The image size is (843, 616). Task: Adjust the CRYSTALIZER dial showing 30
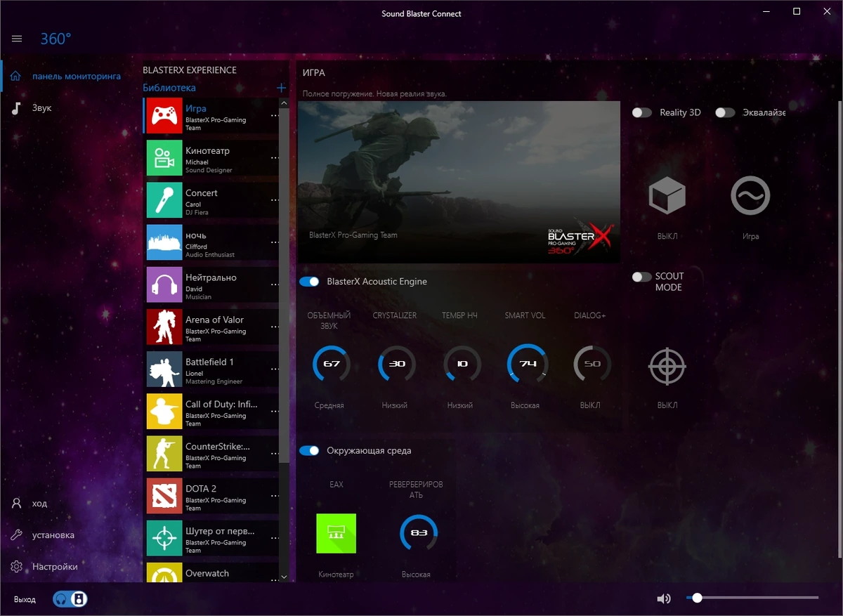tap(397, 364)
